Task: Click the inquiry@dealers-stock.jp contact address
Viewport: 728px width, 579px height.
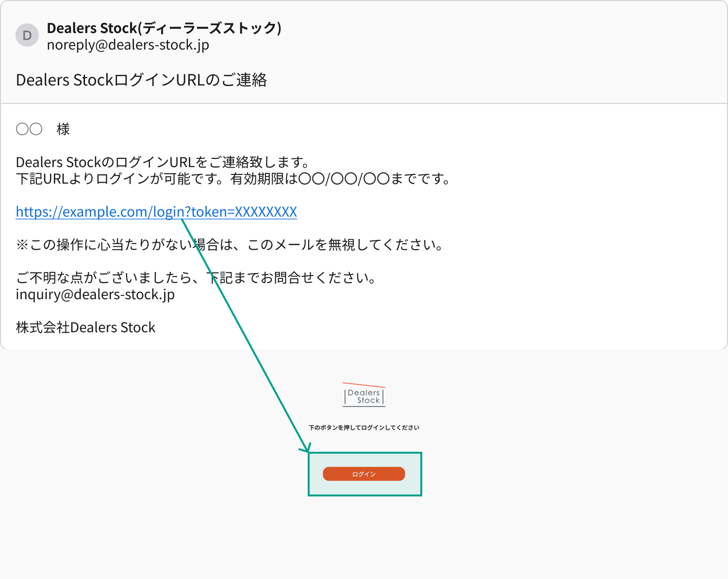Action: tap(95, 294)
